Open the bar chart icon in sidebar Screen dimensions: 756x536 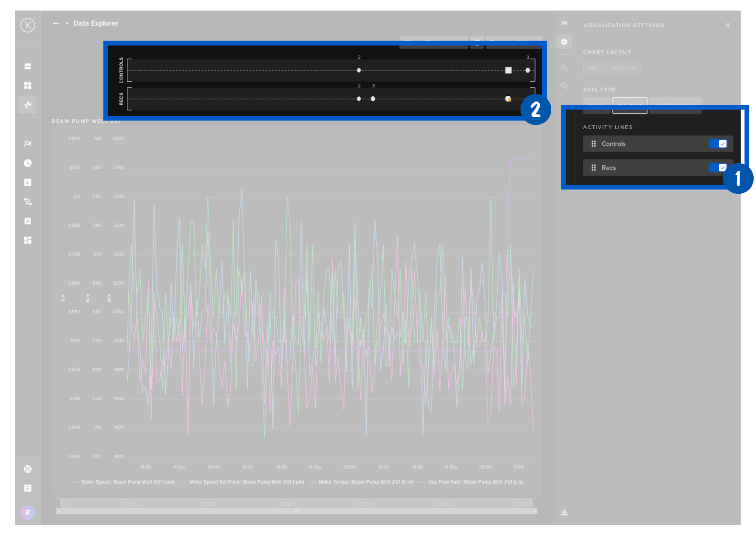point(28,182)
